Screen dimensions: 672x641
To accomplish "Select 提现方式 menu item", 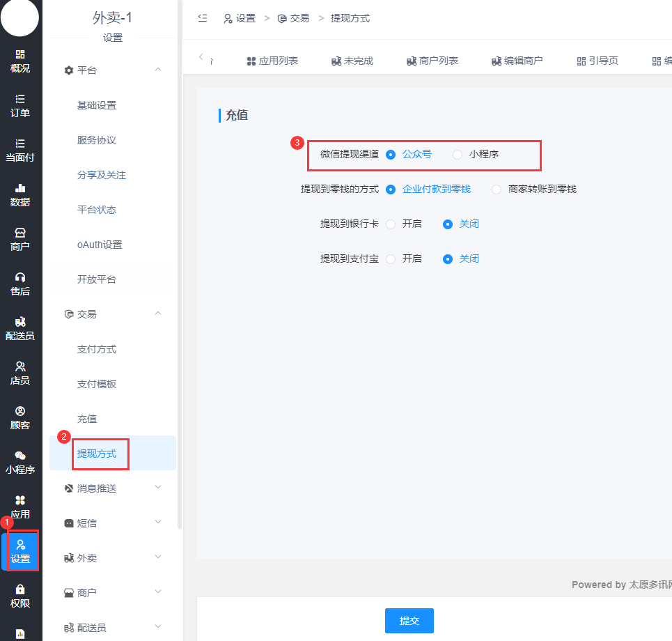I will click(x=113, y=454).
